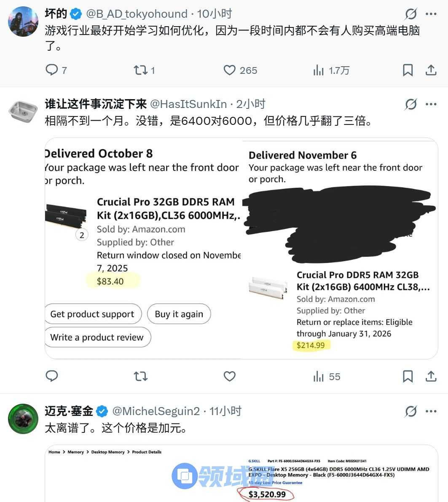
Task: Reply to the HasItSunkIn post
Action: point(51,376)
